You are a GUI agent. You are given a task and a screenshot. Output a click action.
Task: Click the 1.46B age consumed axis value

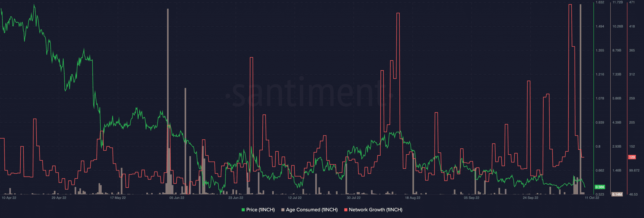(x=617, y=170)
